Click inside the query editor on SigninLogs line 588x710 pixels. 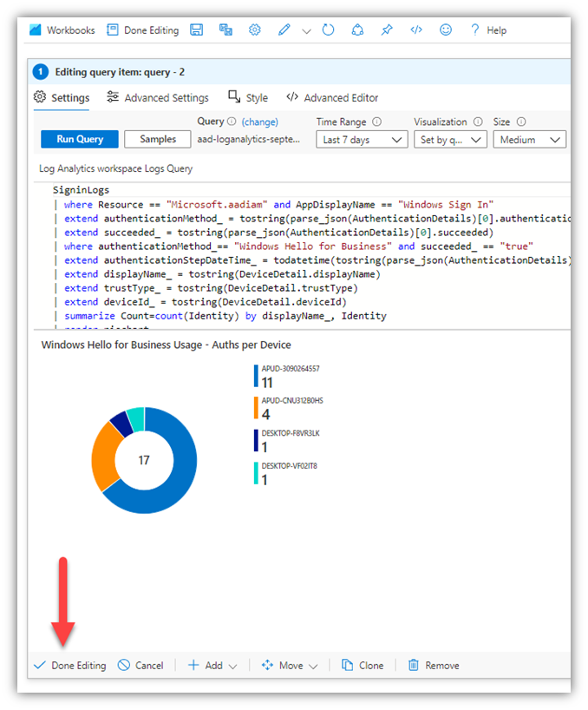(81, 190)
